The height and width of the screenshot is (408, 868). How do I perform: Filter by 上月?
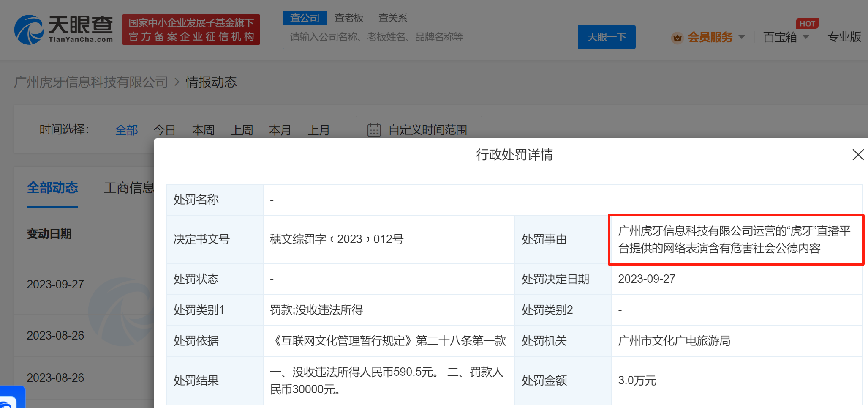(318, 130)
